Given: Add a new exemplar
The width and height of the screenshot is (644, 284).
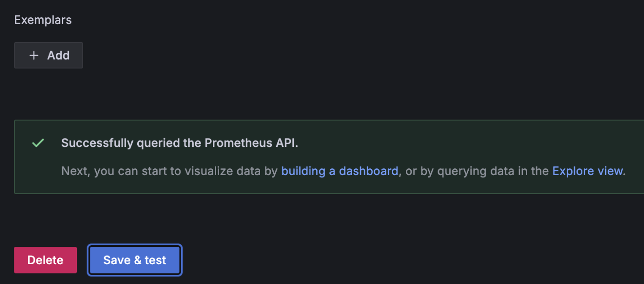Looking at the screenshot, I should [x=49, y=55].
